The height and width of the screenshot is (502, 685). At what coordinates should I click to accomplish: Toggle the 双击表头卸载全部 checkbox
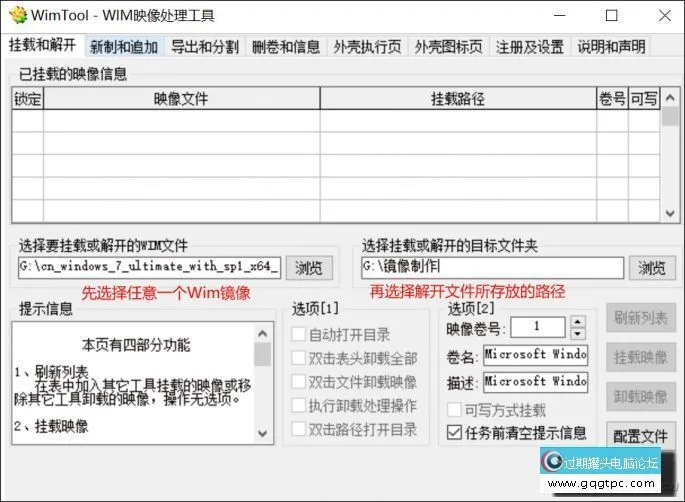click(x=299, y=358)
